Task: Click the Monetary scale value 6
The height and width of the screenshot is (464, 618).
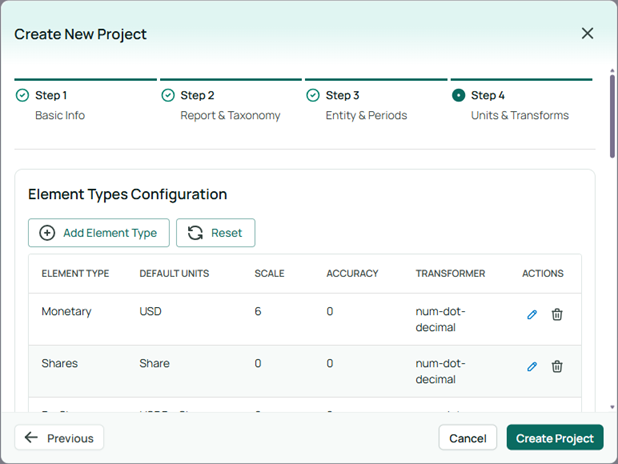Action: pyautogui.click(x=258, y=311)
